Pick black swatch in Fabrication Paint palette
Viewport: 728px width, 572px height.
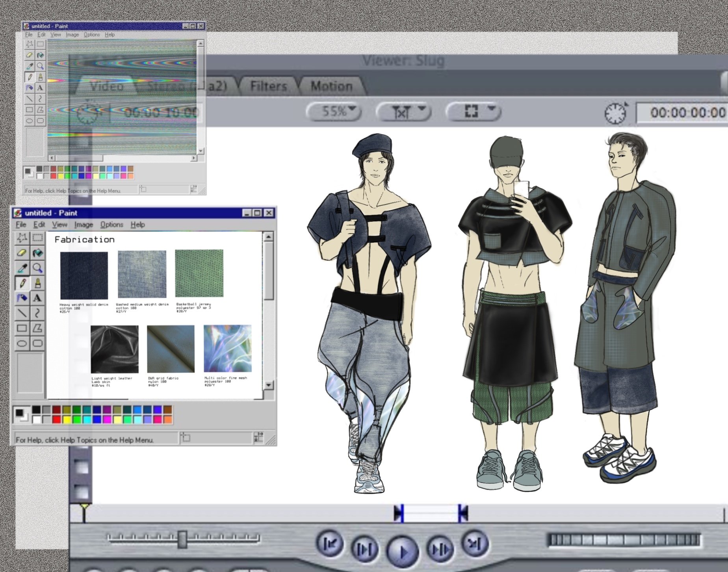(36, 410)
